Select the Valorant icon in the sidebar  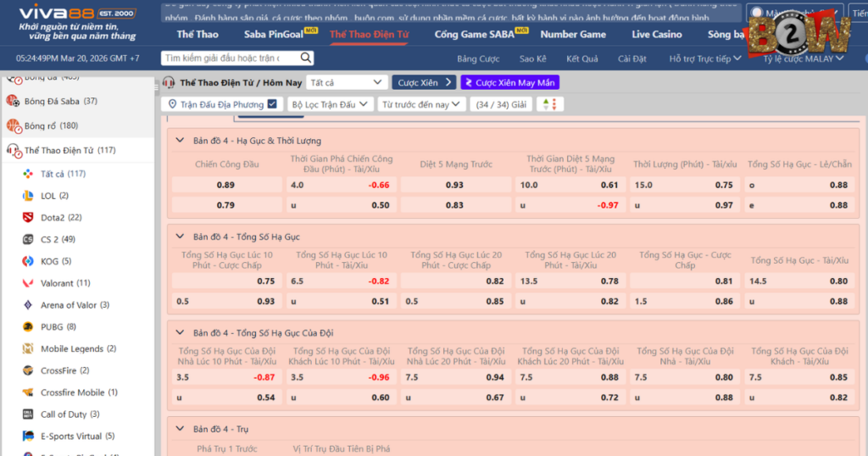click(x=27, y=283)
